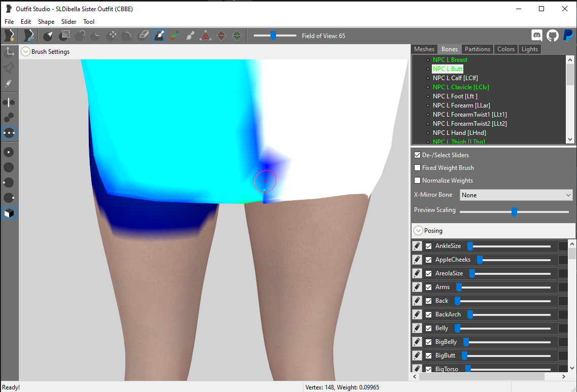Open the Discord link icon
This screenshot has width=577, height=392.
pos(537,35)
